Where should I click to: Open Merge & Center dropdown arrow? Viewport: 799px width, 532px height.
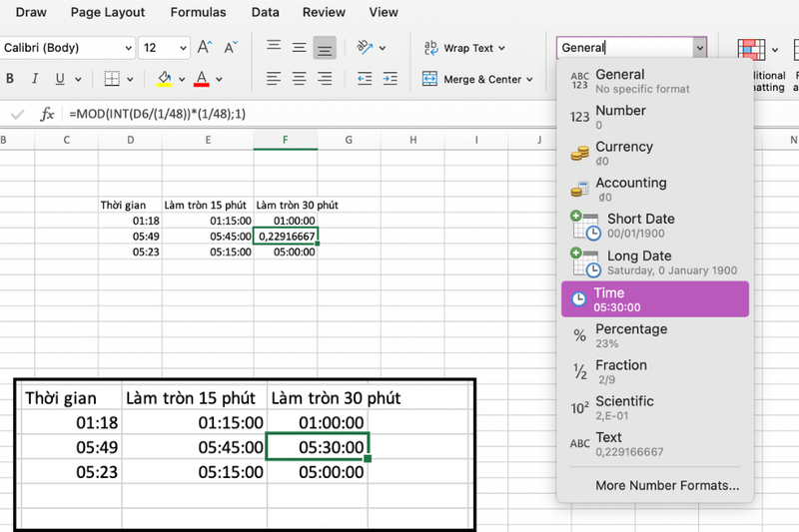[x=529, y=80]
